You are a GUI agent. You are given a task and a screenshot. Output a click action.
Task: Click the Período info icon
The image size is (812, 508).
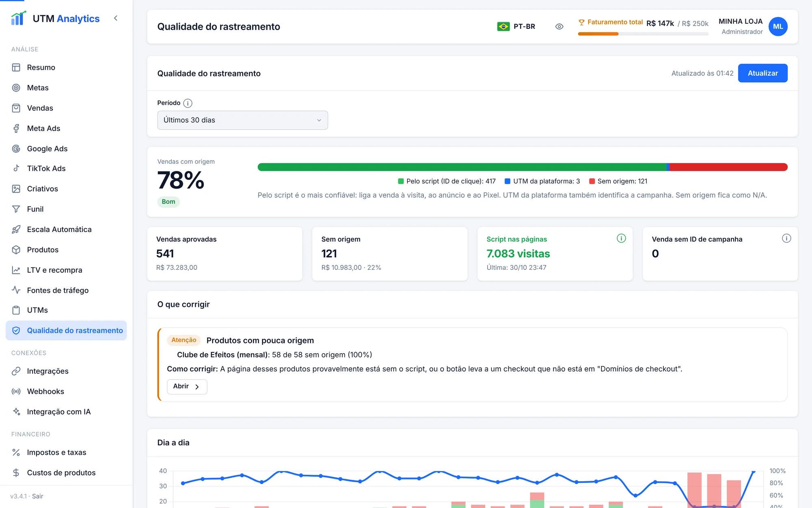(188, 103)
